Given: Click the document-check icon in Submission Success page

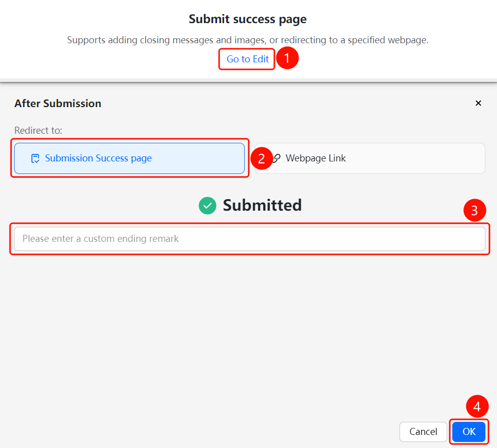Looking at the screenshot, I should pos(35,158).
